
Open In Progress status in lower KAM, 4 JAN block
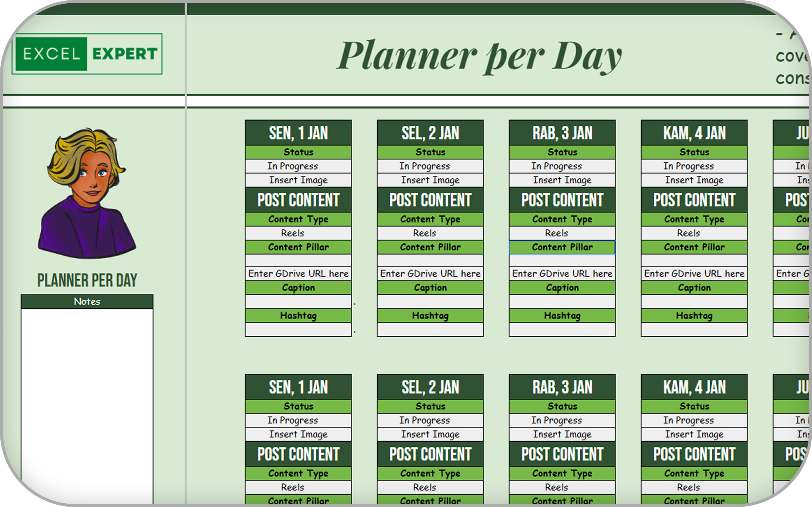click(x=694, y=420)
